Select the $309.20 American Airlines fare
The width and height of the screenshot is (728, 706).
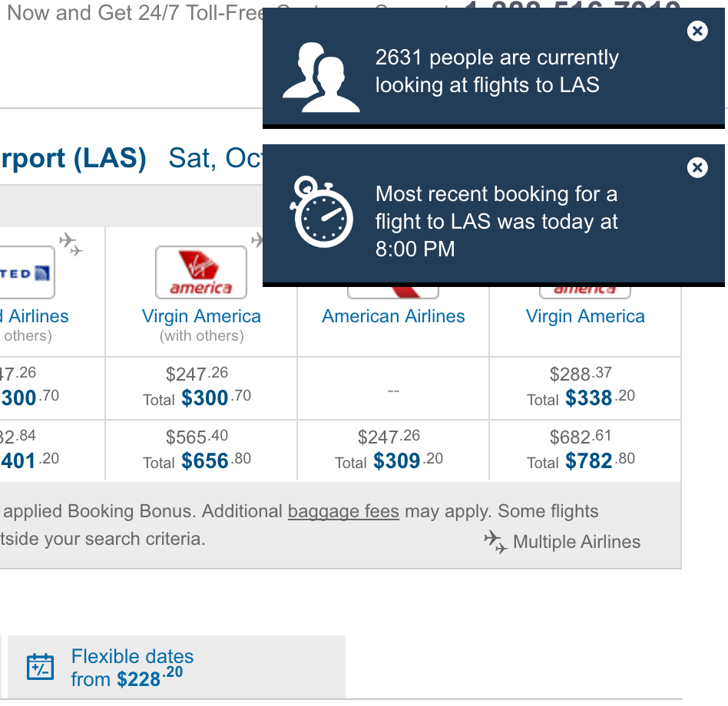[x=393, y=450]
